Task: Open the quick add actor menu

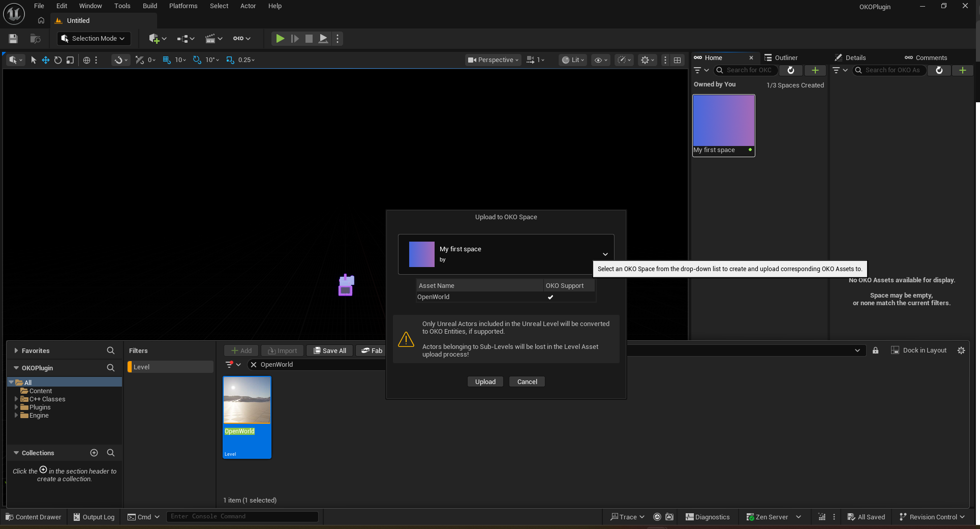Action: 158,39
